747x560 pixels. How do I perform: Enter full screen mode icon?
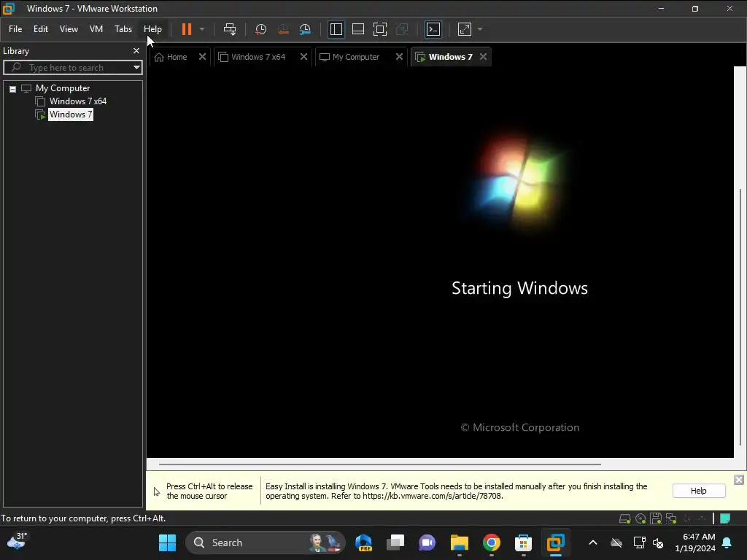point(379,29)
